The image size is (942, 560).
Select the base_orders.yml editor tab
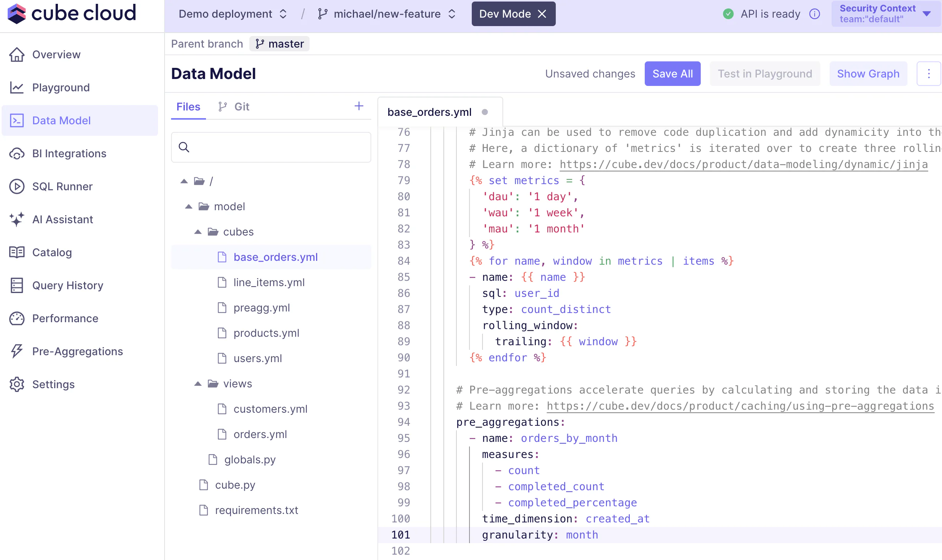(429, 112)
